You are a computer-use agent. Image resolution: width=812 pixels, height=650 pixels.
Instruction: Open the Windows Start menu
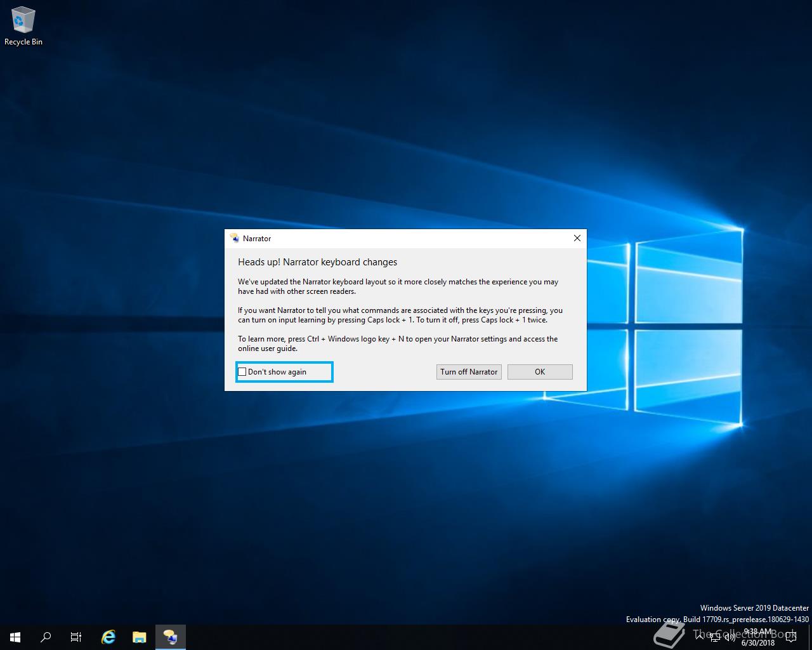(x=15, y=637)
